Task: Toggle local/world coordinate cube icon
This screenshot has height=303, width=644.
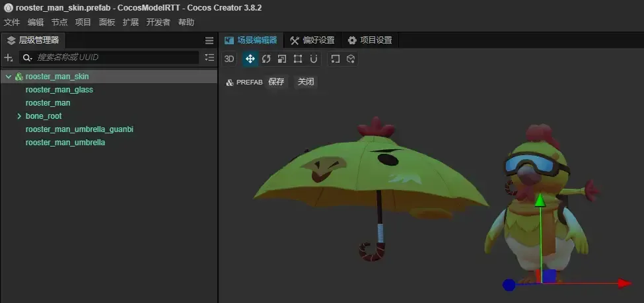Action: [x=350, y=59]
